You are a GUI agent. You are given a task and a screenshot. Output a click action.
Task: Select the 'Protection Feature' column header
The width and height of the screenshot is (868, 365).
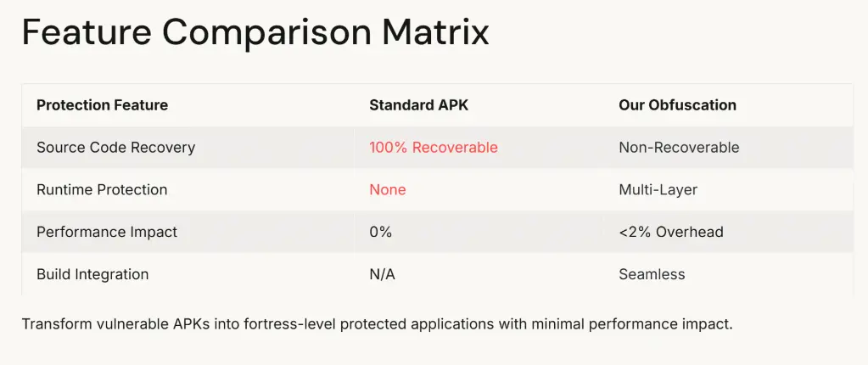102,105
